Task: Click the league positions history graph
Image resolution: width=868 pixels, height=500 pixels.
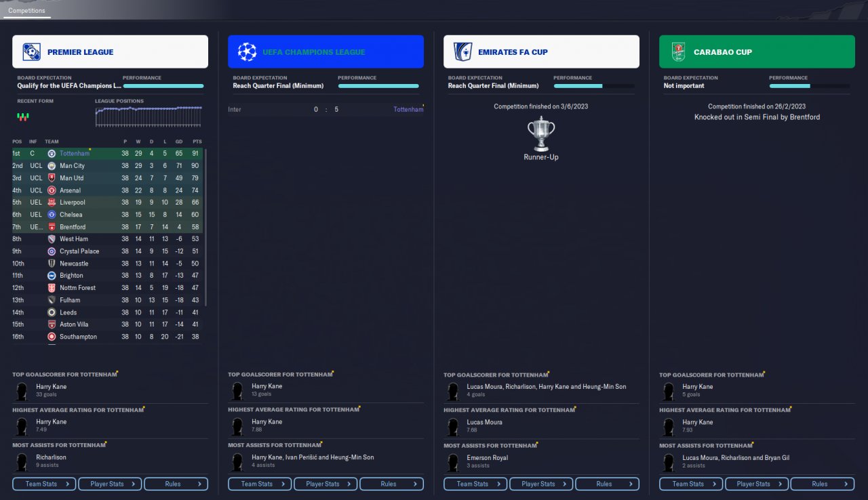Action: 149,116
